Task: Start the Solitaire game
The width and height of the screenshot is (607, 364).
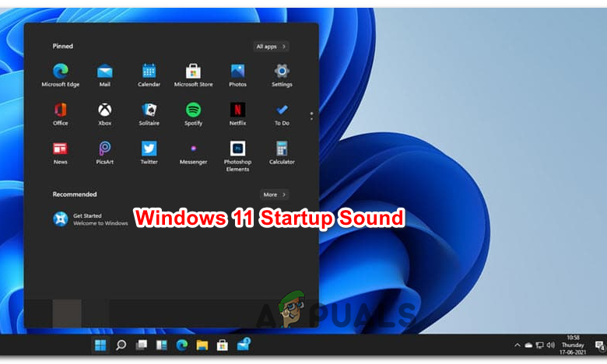Action: pyautogui.click(x=149, y=114)
